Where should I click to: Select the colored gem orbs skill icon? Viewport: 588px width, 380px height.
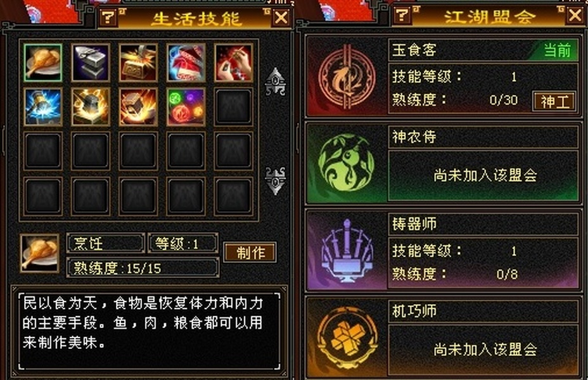click(x=186, y=107)
